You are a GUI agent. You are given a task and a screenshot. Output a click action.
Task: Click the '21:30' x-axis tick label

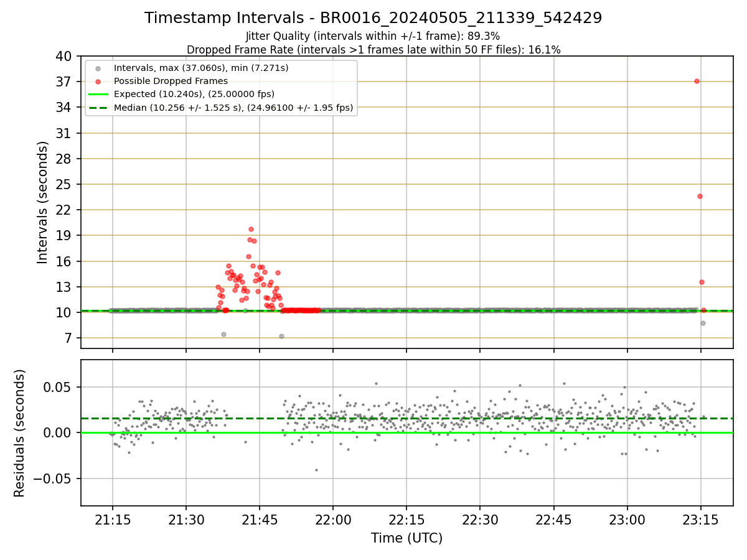(x=186, y=520)
